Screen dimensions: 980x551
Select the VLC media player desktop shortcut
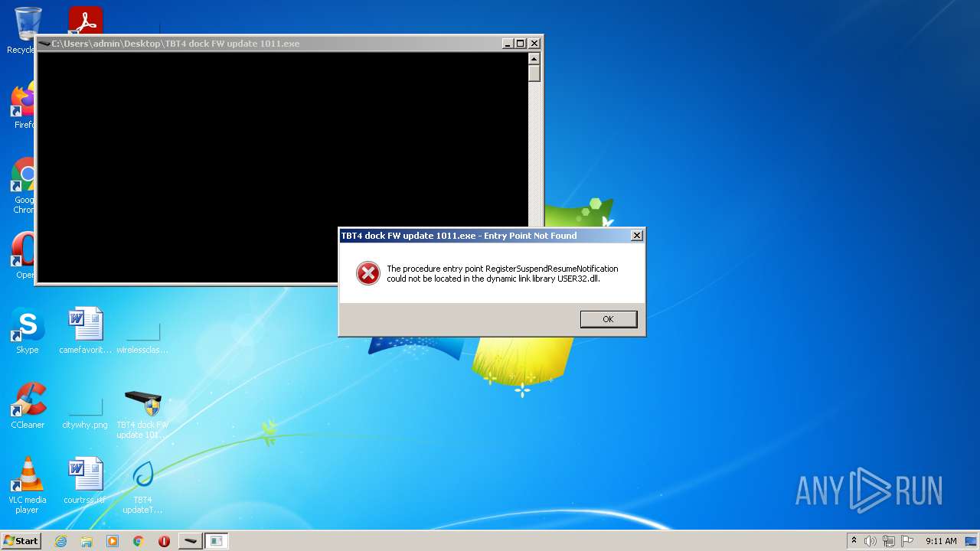(x=28, y=485)
